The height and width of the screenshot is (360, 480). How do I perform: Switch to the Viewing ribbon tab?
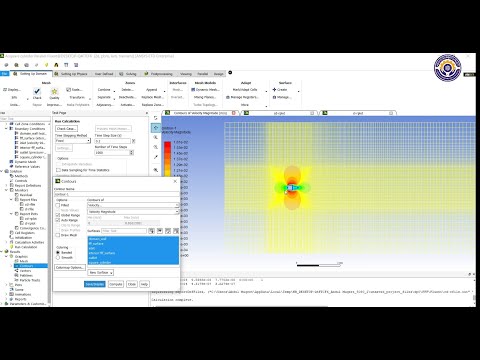tap(186, 74)
